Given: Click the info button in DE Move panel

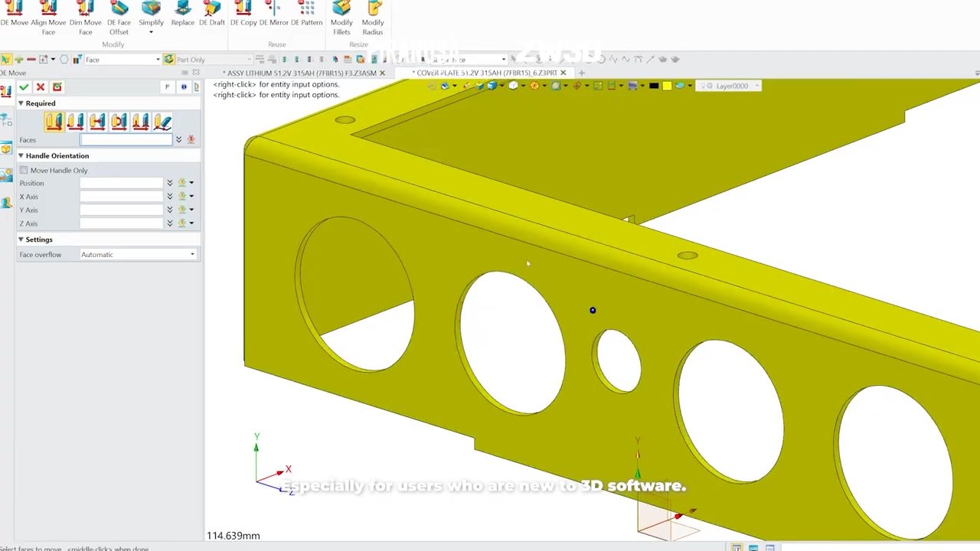Looking at the screenshot, I should click(184, 87).
